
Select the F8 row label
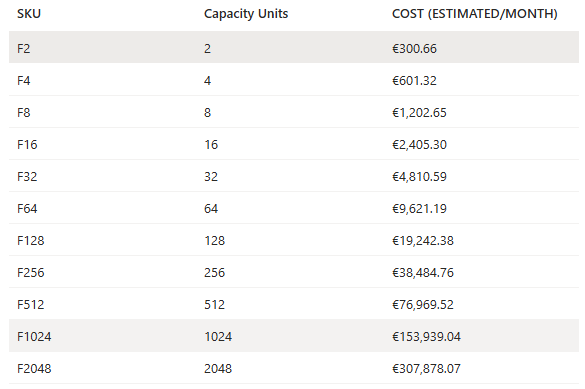click(x=24, y=113)
